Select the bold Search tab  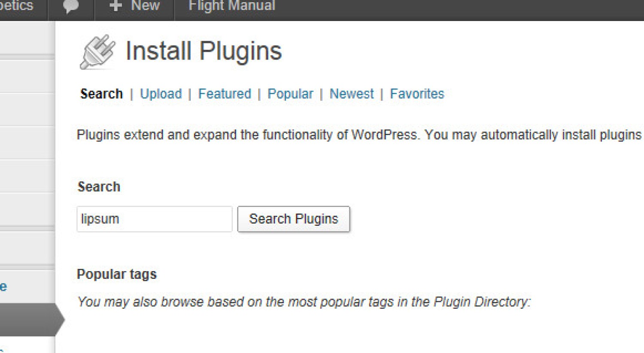tap(101, 94)
